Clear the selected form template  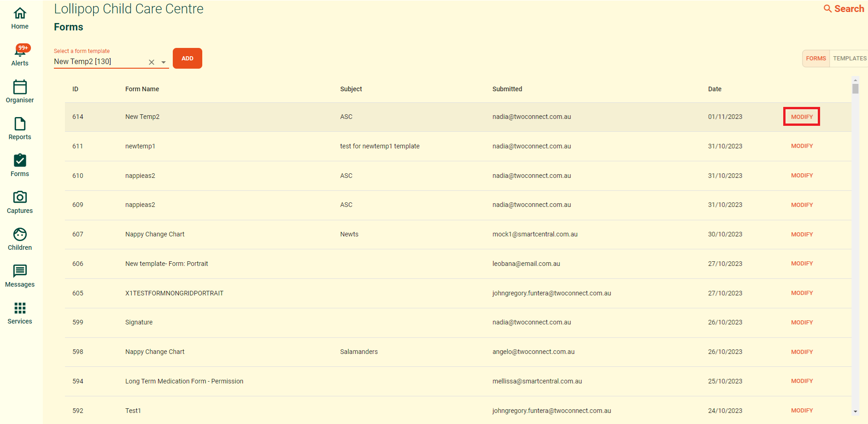point(152,62)
